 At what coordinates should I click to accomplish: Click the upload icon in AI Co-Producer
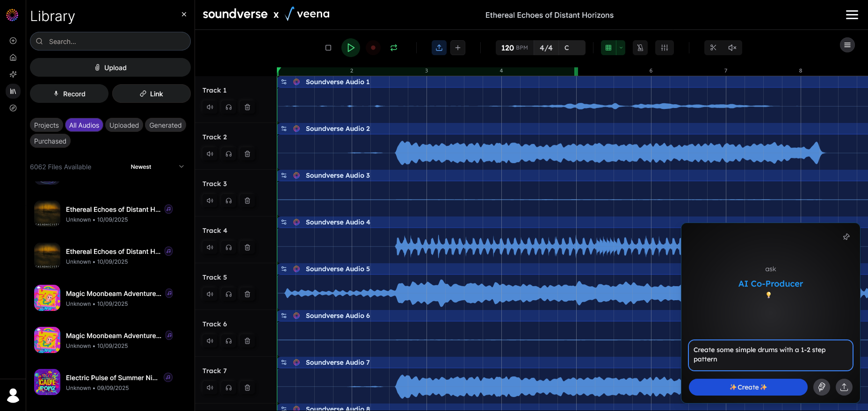click(x=844, y=387)
